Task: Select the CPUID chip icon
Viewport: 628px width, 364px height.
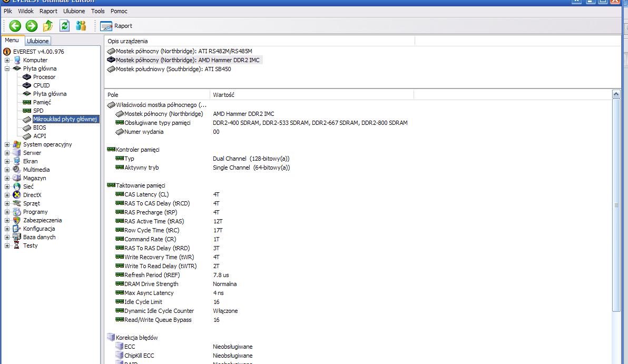Action: click(x=27, y=85)
